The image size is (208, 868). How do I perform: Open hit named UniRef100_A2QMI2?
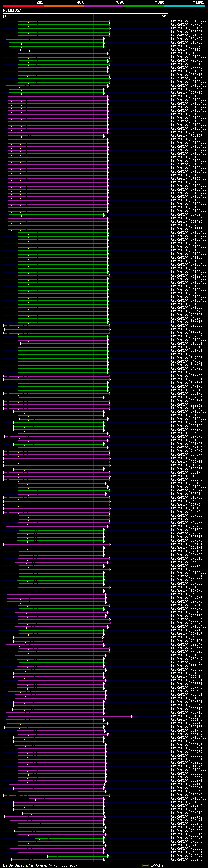coord(187,462)
